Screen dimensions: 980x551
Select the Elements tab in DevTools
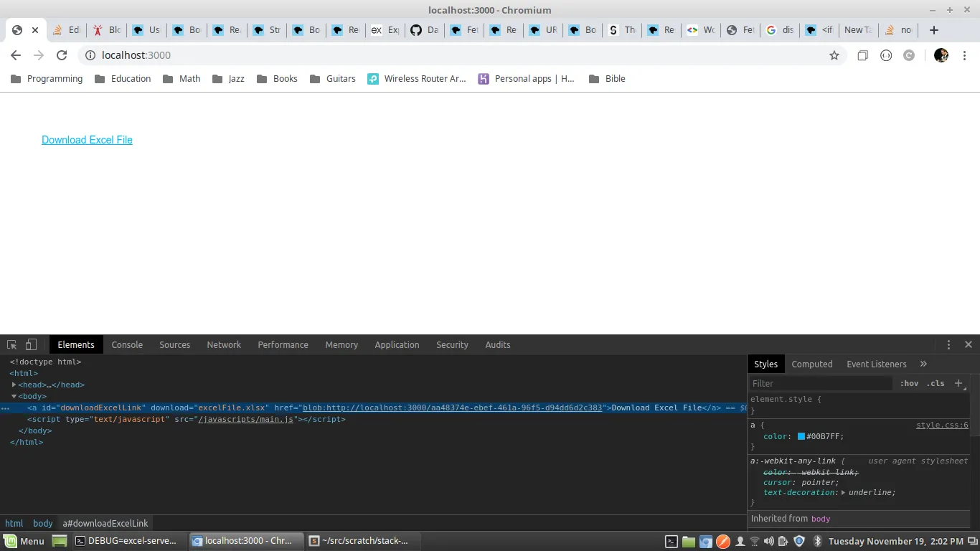click(76, 344)
